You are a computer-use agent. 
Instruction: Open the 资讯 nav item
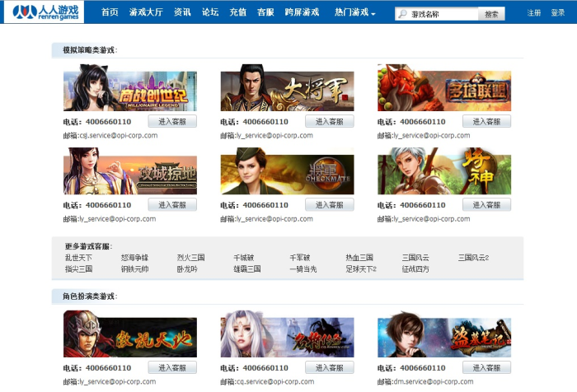point(182,12)
